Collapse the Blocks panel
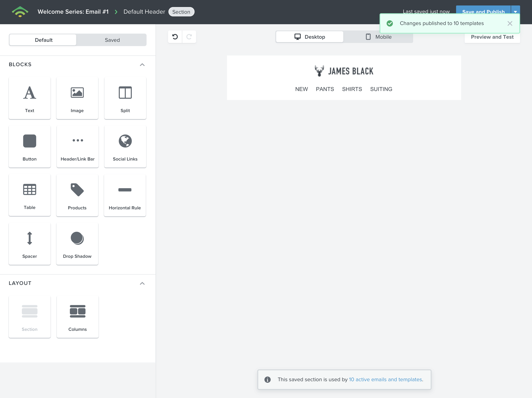The height and width of the screenshot is (398, 532). (x=142, y=64)
